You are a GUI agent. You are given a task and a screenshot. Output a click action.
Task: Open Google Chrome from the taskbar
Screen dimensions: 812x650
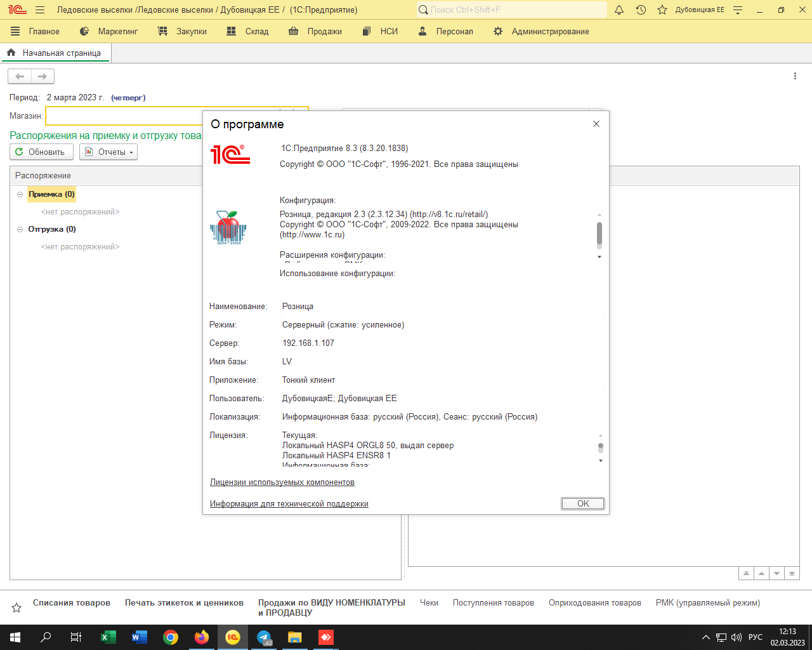[171, 637]
